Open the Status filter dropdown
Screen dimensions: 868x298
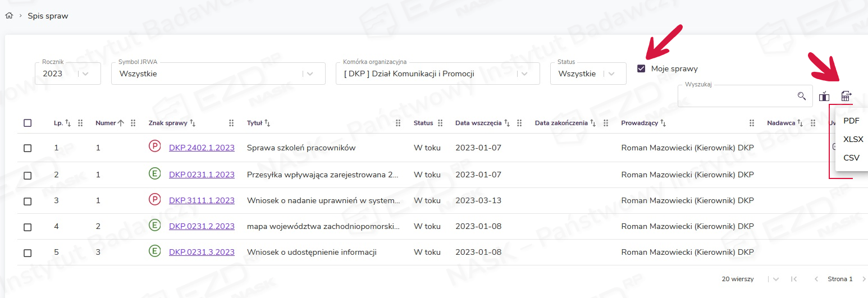[588, 74]
